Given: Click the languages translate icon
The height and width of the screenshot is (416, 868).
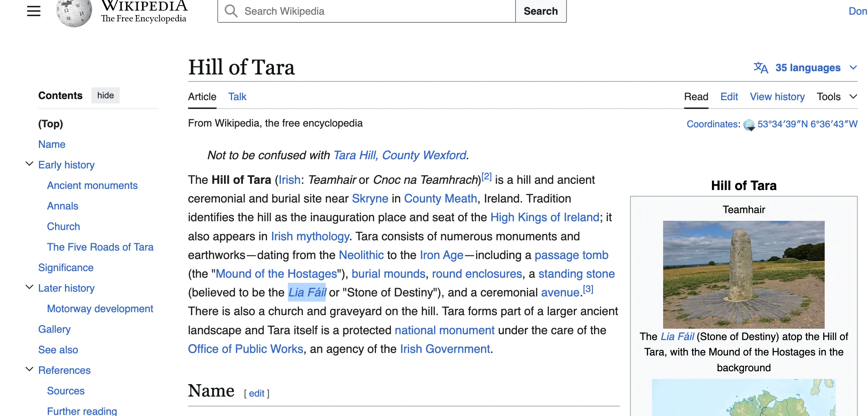Looking at the screenshot, I should [x=760, y=68].
